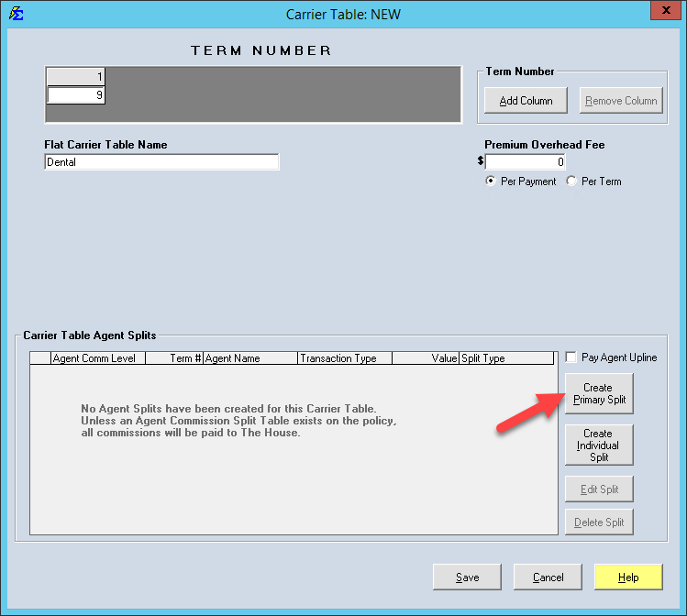
Task: Click the Edit Split button
Action: point(599,489)
